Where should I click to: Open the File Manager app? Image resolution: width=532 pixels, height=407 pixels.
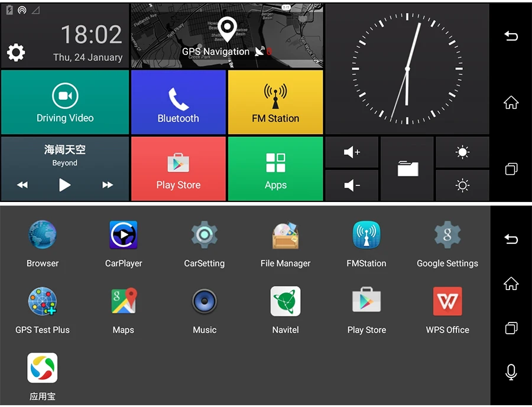[286, 244]
